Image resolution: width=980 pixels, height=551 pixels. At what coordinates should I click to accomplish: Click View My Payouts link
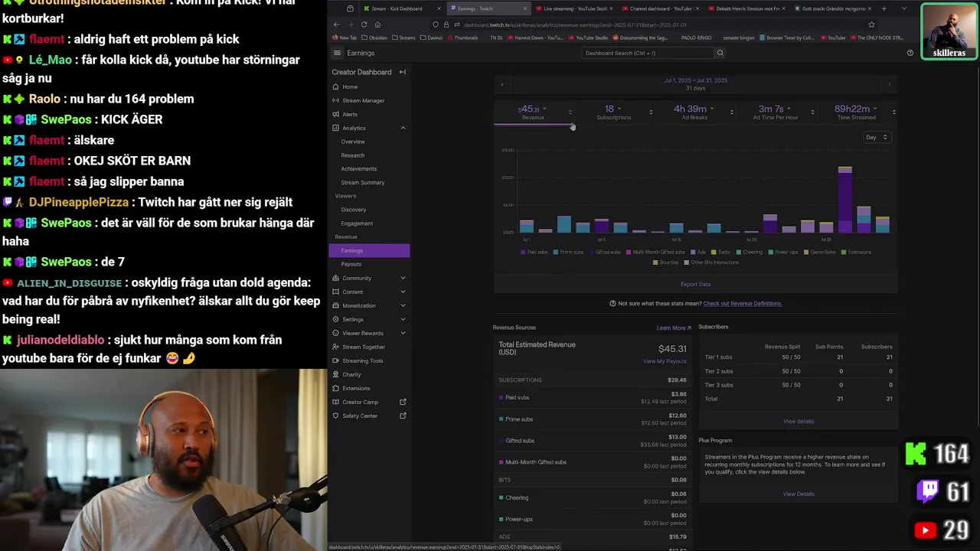tap(665, 361)
